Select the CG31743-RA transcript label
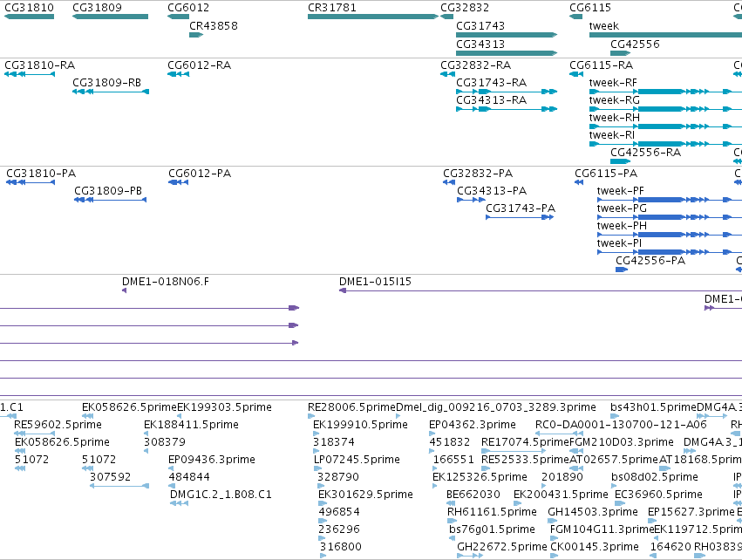 [x=491, y=82]
